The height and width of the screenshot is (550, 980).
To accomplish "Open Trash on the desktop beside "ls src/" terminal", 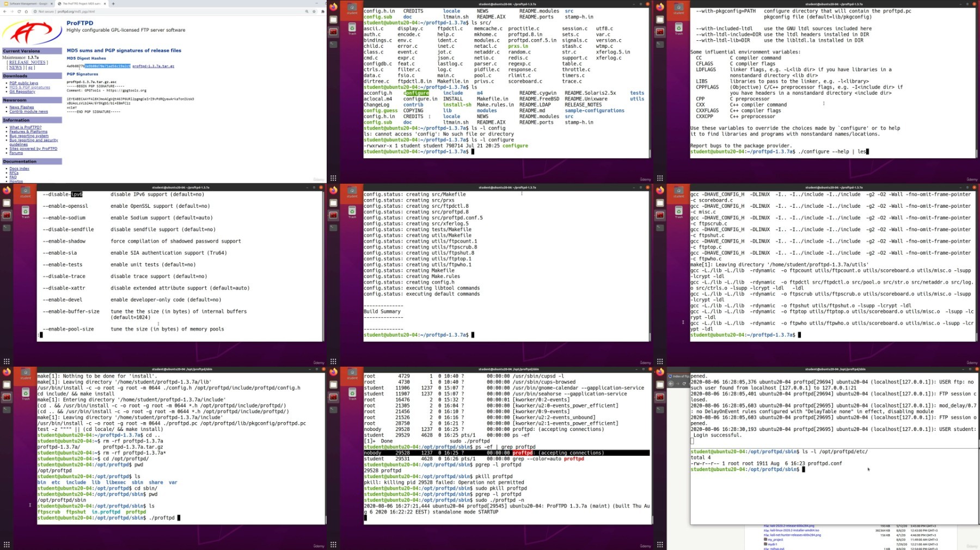I will [x=352, y=28].
